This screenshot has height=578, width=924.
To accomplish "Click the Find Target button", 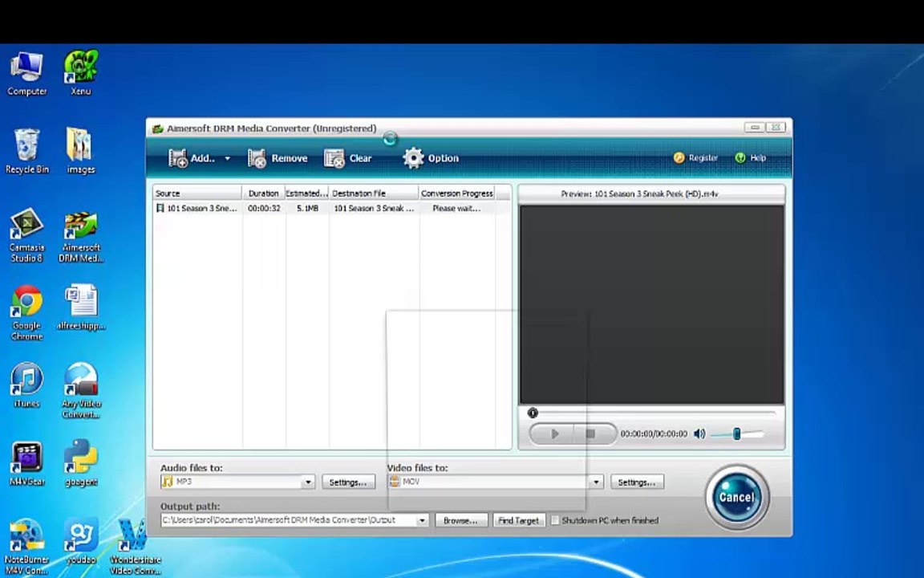I will tap(519, 520).
